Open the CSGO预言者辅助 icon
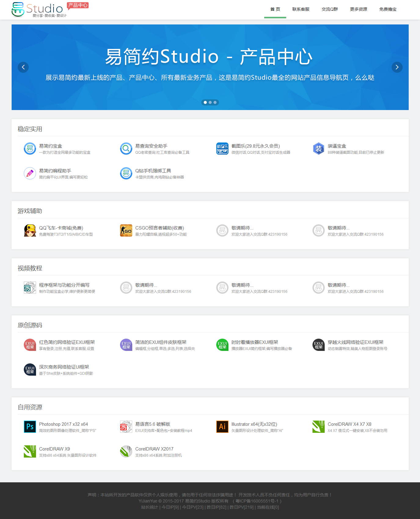420x519 pixels. click(126, 230)
